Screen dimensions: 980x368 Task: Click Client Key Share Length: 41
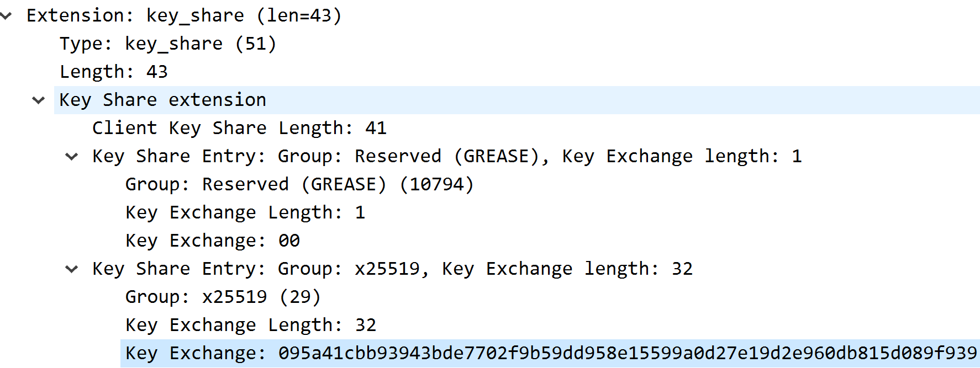(x=239, y=128)
